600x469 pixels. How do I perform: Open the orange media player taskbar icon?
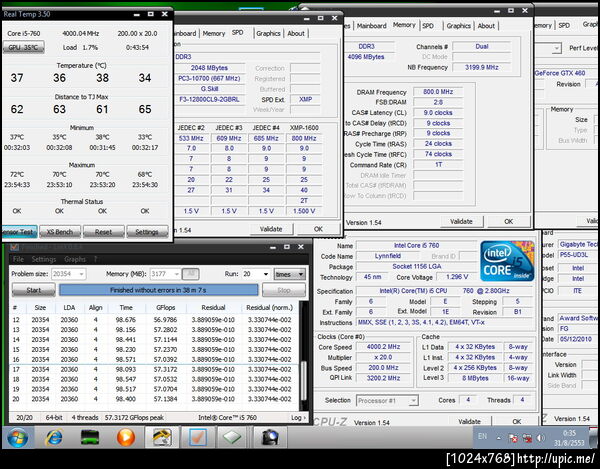click(x=126, y=437)
